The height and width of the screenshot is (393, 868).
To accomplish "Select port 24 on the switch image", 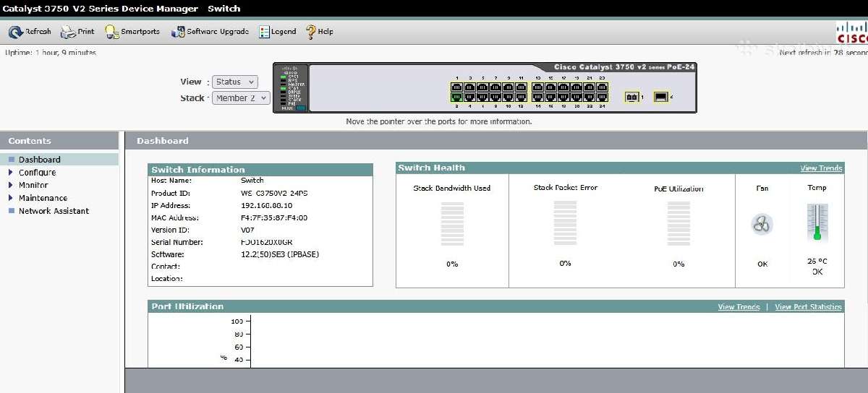I will tap(603, 97).
